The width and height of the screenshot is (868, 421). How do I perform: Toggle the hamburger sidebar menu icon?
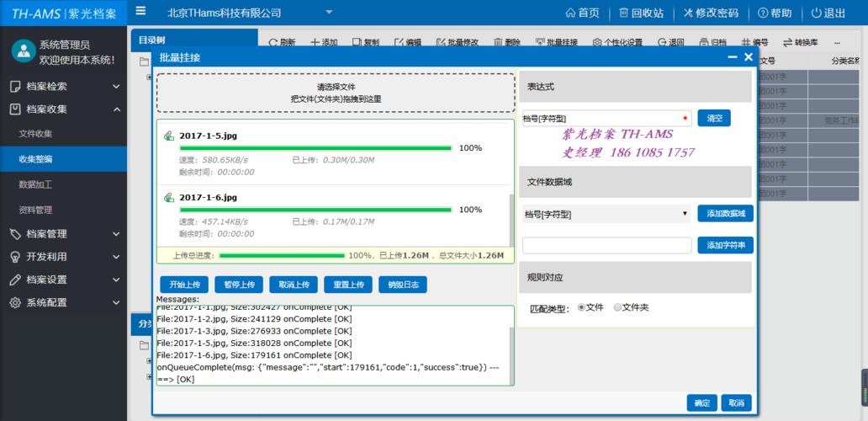pyautogui.click(x=140, y=11)
